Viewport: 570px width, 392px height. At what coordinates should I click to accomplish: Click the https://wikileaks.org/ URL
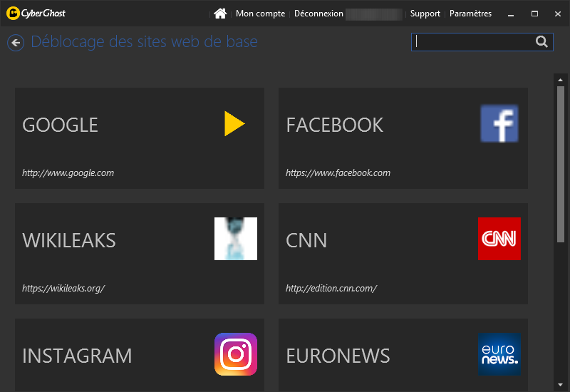pyautogui.click(x=63, y=289)
